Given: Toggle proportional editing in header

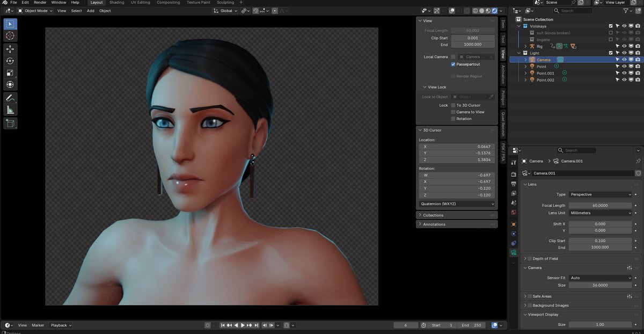Looking at the screenshot, I should (x=275, y=11).
